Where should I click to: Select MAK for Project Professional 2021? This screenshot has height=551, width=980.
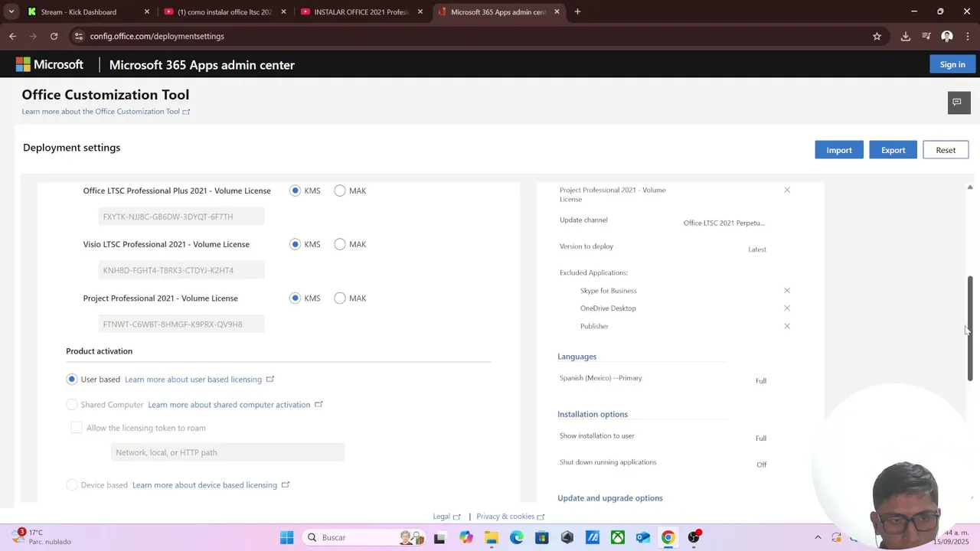click(340, 298)
